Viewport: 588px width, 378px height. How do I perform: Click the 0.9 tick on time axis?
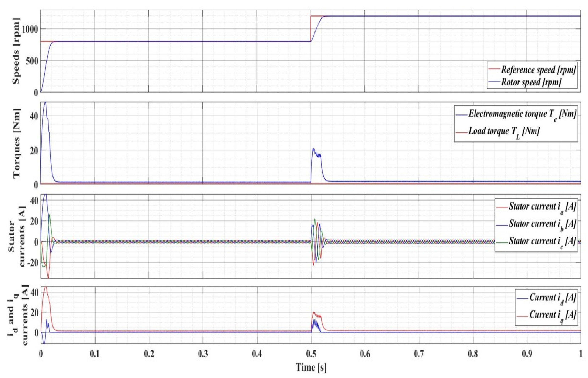(527, 354)
